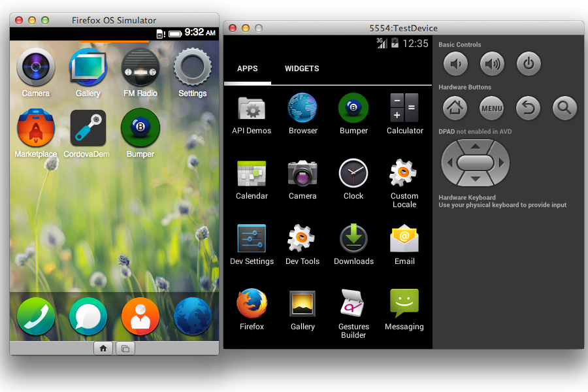Open orange contacts dock icon
Image resolution: width=588 pixels, height=392 pixels.
140,316
